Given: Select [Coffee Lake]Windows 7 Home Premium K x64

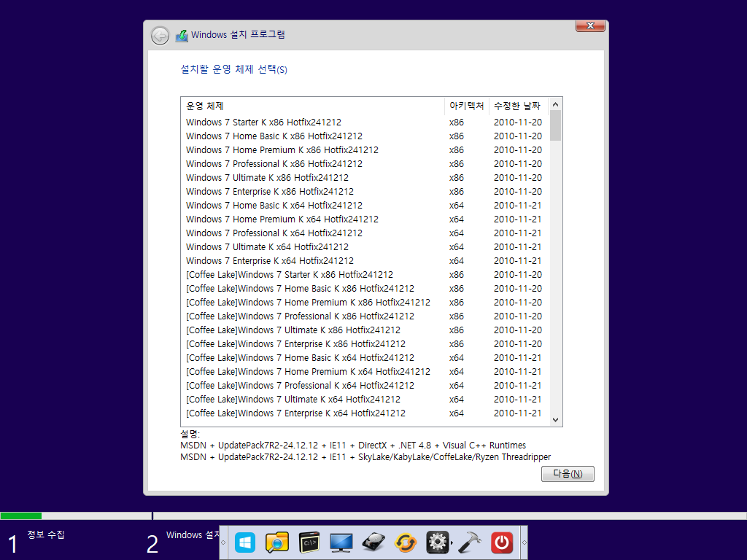Looking at the screenshot, I should tap(365, 371).
